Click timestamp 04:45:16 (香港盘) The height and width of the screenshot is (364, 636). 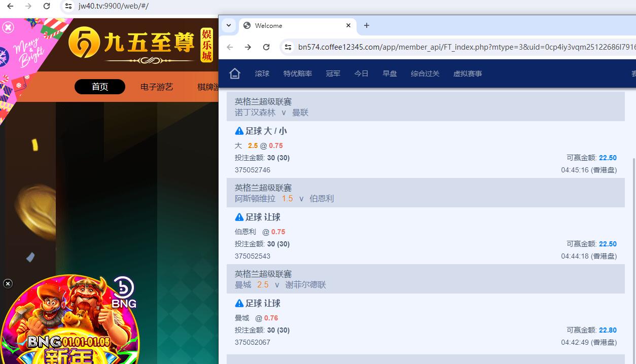pos(589,170)
